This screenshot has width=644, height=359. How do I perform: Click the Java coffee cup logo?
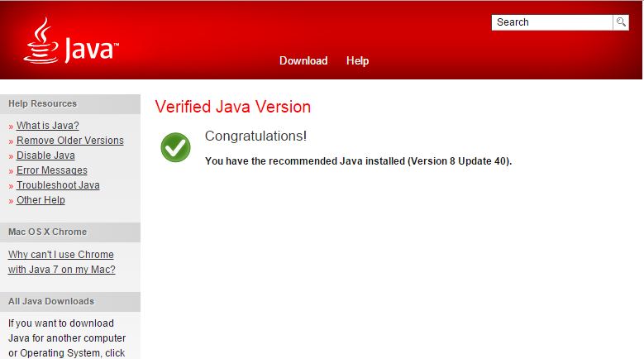point(71,41)
